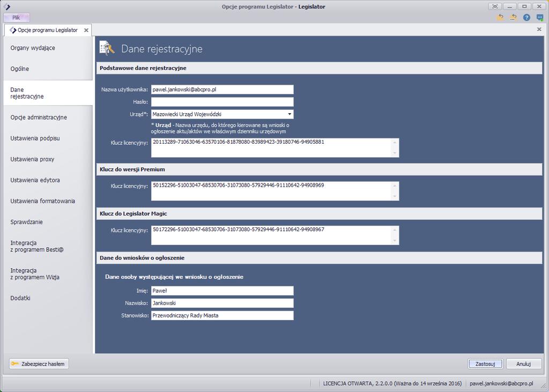Expand the Urząd dropdown arrow
This screenshot has width=549, height=392.
[x=290, y=114]
